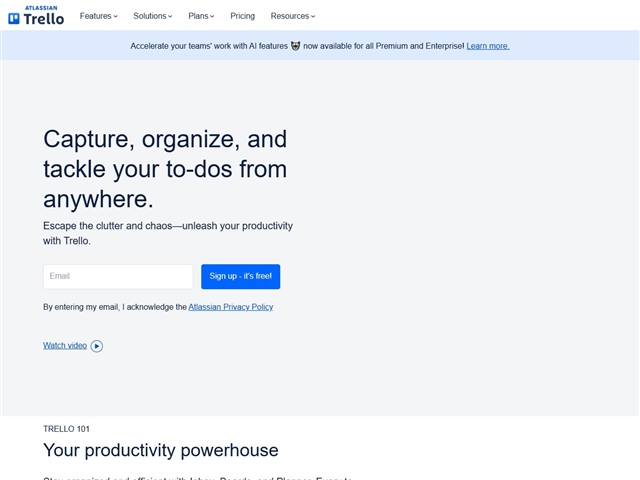The width and height of the screenshot is (640, 480).
Task: Click the Watch video link
Action: tap(65, 346)
